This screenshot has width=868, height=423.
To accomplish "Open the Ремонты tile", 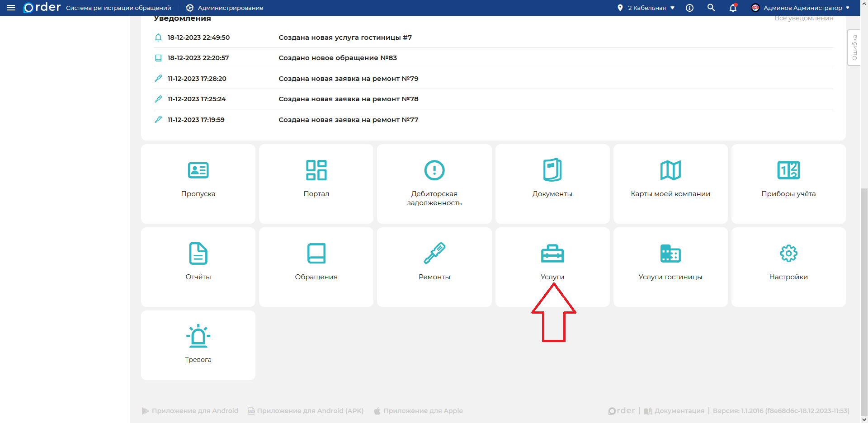I will click(434, 267).
